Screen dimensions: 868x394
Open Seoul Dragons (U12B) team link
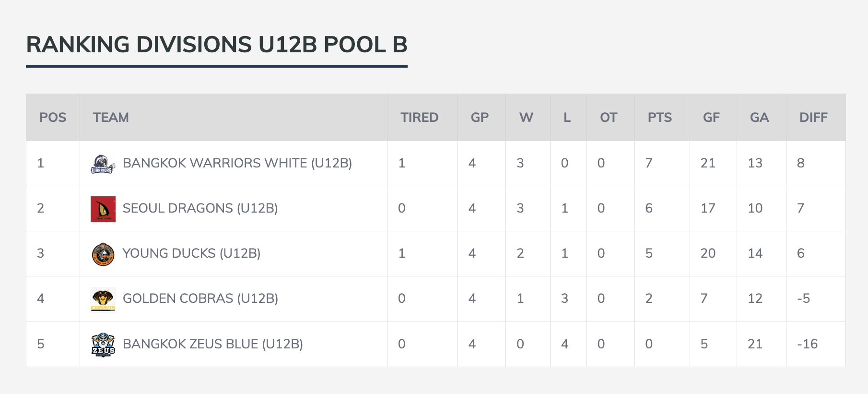pyautogui.click(x=200, y=208)
